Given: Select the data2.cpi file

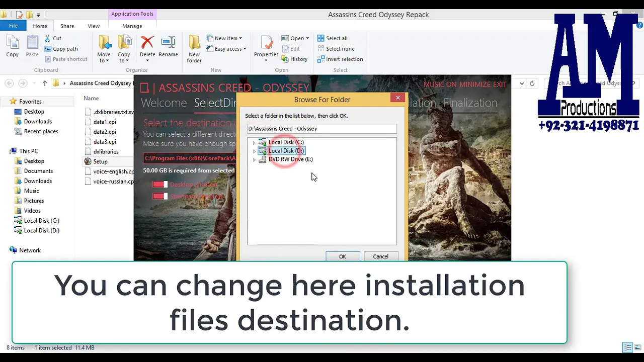Looking at the screenshot, I should [x=105, y=132].
